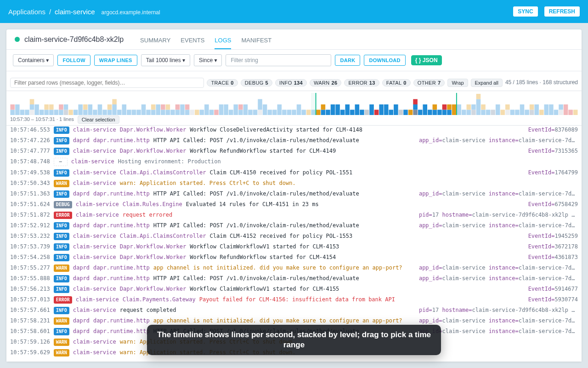Open the MANIFEST tab
This screenshot has height=368, width=588.
(256, 40)
